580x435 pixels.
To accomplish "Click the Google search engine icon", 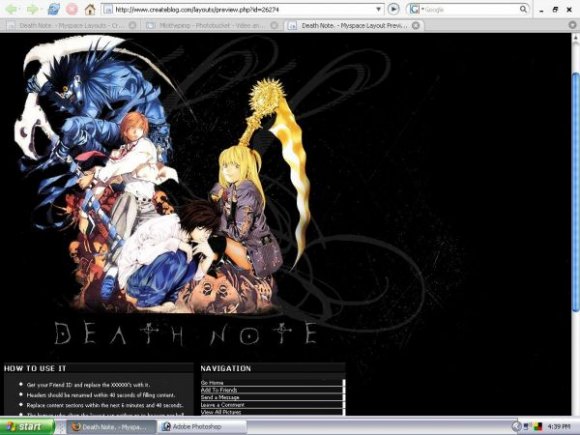I will click(x=414, y=9).
